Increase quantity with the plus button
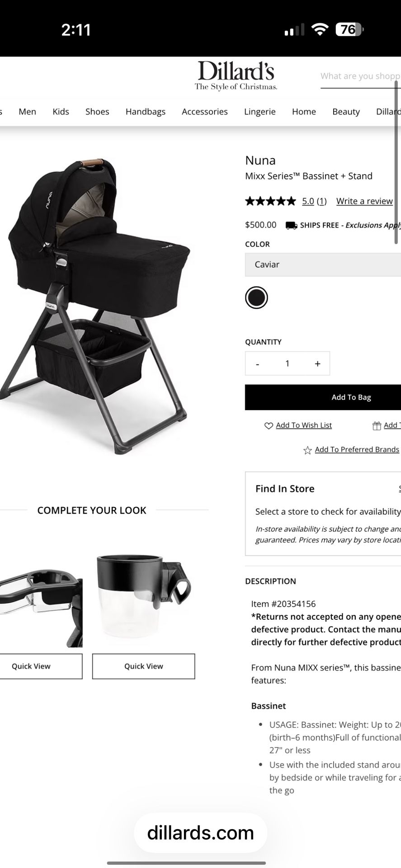 (x=317, y=363)
